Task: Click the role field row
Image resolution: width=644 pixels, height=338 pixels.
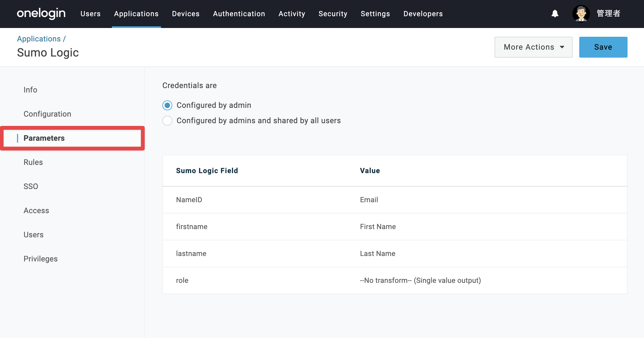Action: pos(395,280)
